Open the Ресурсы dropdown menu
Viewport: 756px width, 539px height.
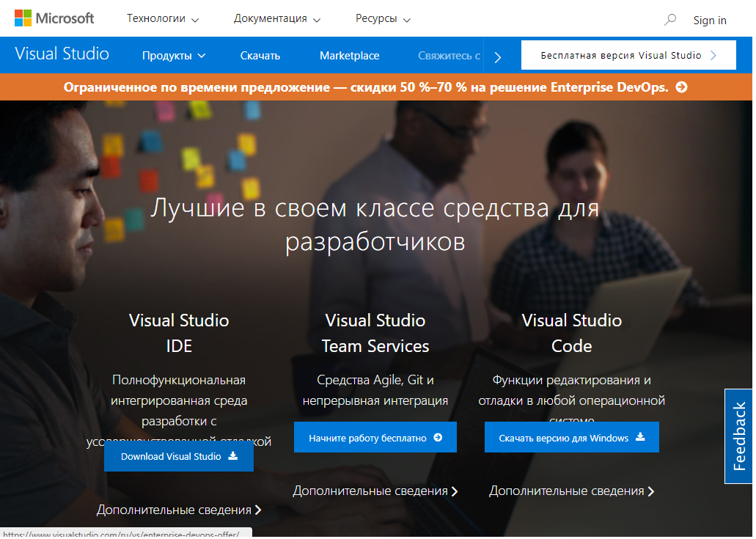(383, 19)
